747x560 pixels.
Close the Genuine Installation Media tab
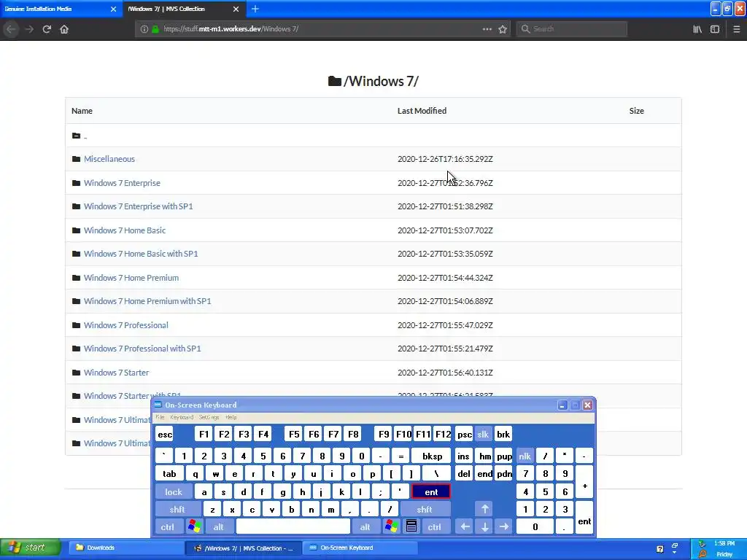tap(113, 9)
